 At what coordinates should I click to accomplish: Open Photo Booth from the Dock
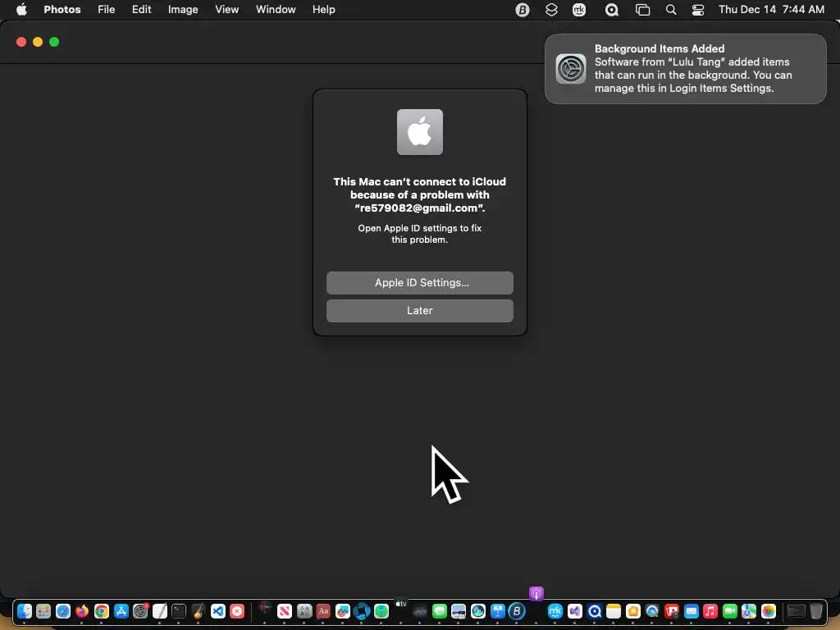671,611
